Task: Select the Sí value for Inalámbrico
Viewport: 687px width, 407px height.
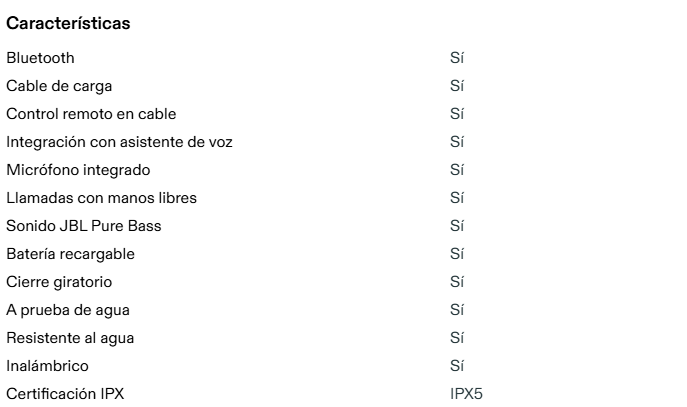Action: point(457,366)
